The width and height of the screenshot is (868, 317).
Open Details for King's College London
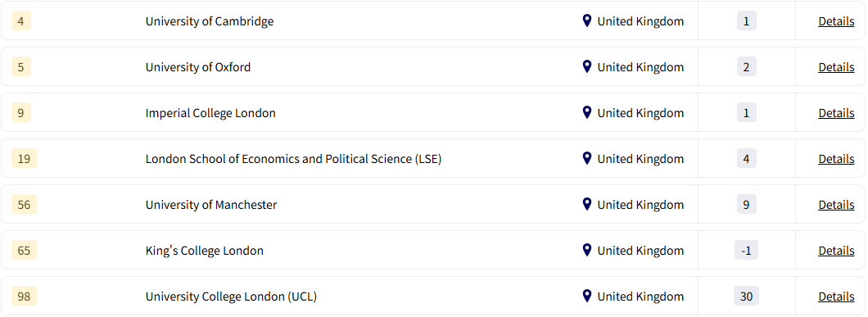pos(836,251)
